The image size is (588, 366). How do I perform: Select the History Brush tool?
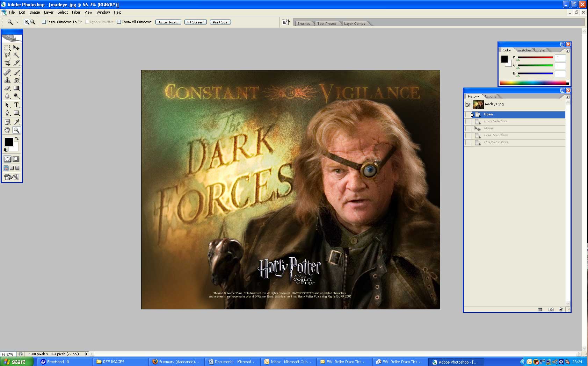pos(16,80)
